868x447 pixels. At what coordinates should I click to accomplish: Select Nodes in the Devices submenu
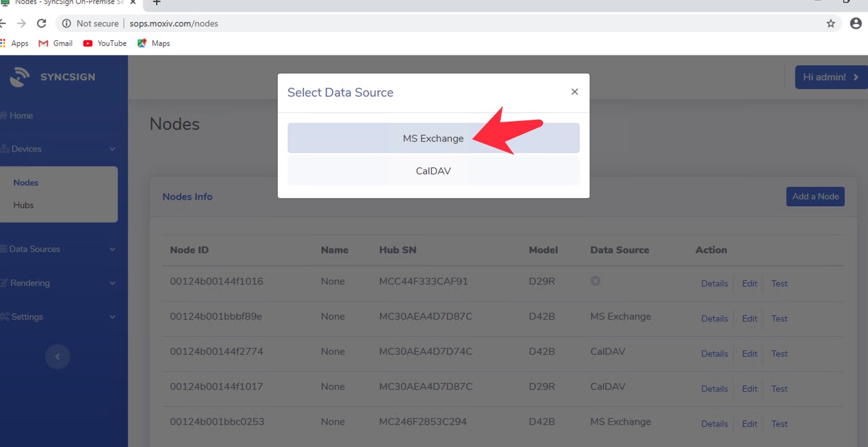click(26, 182)
